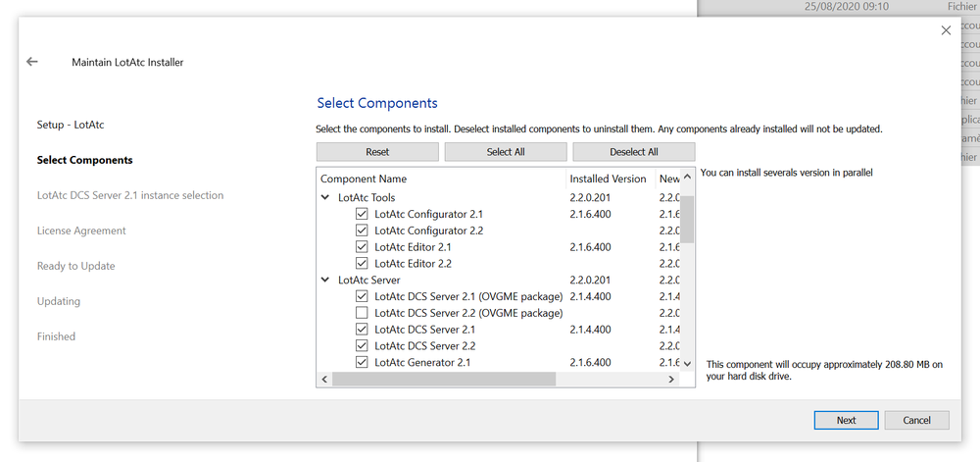Uncheck LotAtc Generator 2.1
The image size is (980, 462).
[x=362, y=362]
